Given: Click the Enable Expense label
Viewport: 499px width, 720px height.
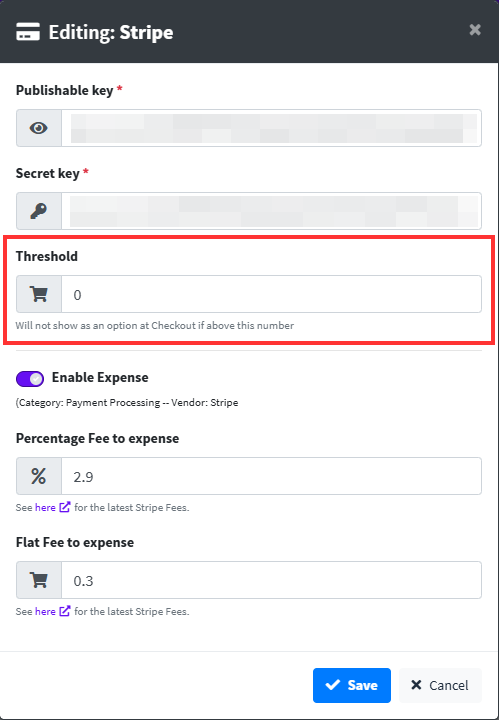Looking at the screenshot, I should coord(100,377).
